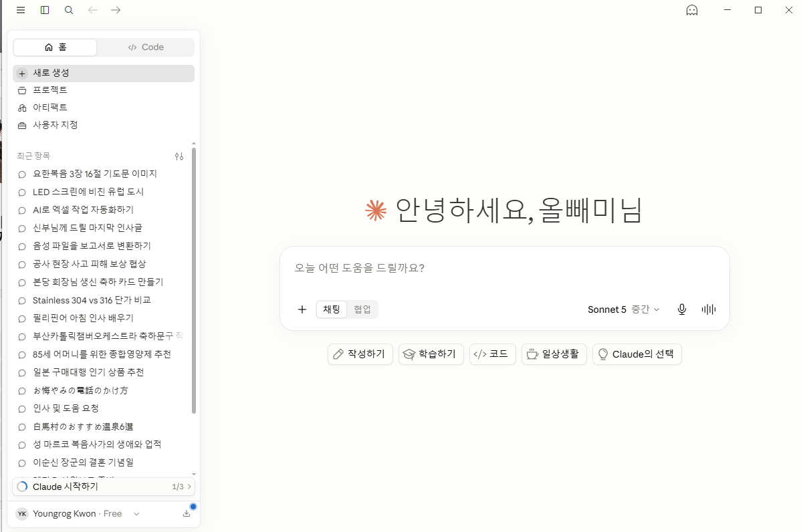Open 프로젝트 from the sidebar
803x532 pixels.
(x=104, y=90)
